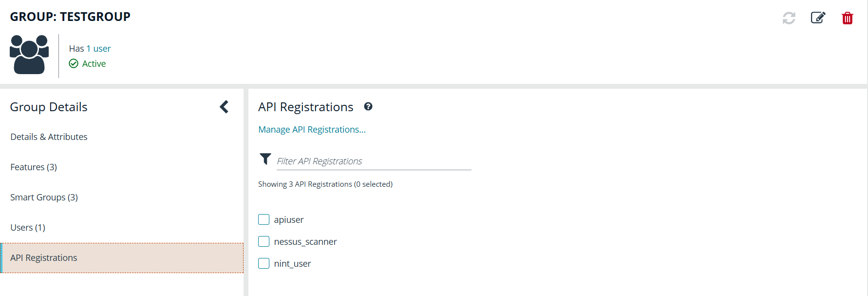Go to Smart Groups (3)
This screenshot has height=296, width=868.
44,197
